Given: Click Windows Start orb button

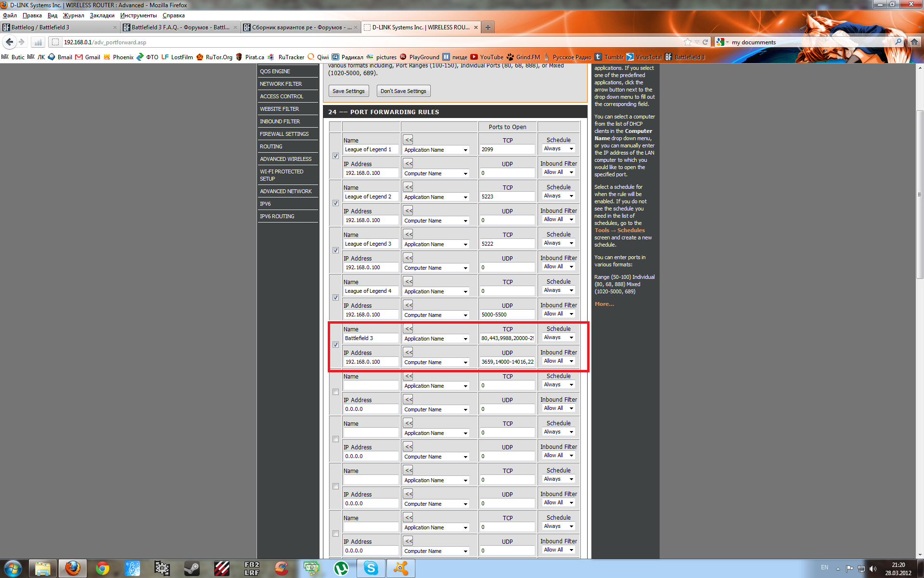Looking at the screenshot, I should pyautogui.click(x=13, y=568).
